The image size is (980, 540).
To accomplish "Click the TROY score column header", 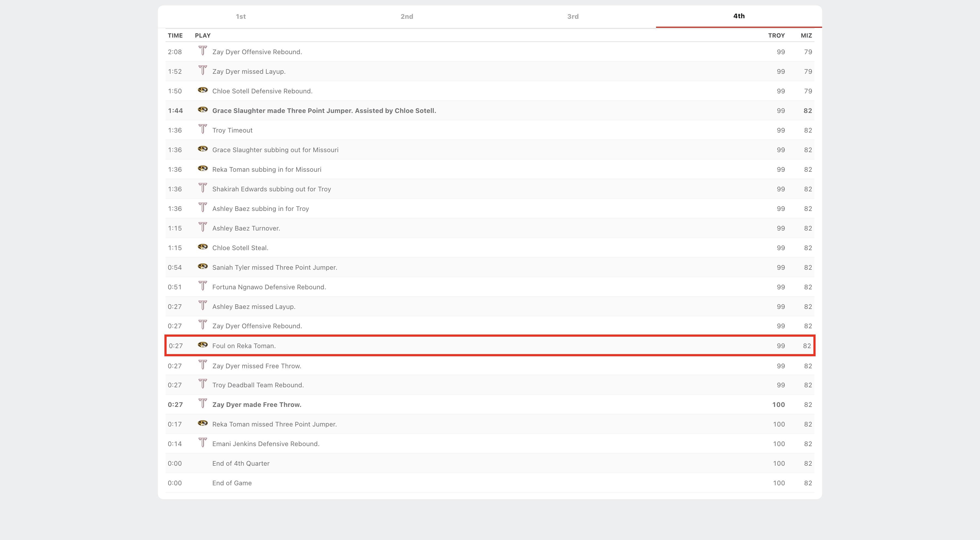I will click(776, 35).
